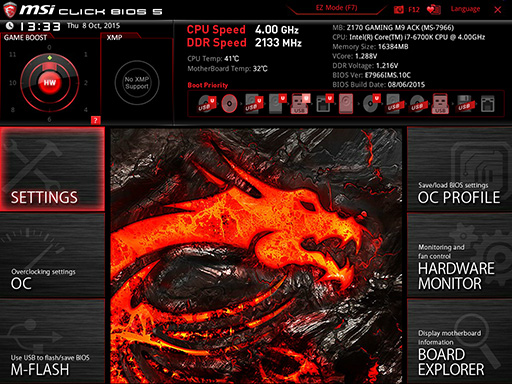
Task: Open the SETTINGS panel
Action: [x=52, y=169]
